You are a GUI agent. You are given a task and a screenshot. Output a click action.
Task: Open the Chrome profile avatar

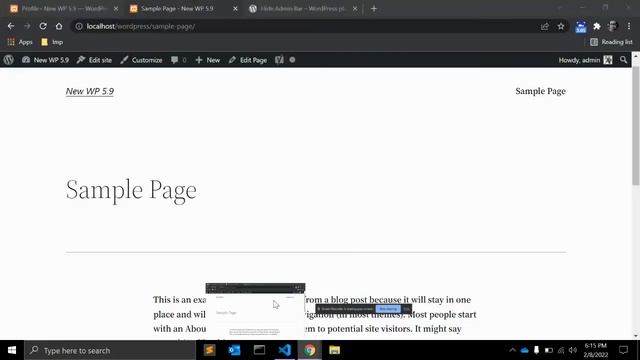tap(612, 26)
